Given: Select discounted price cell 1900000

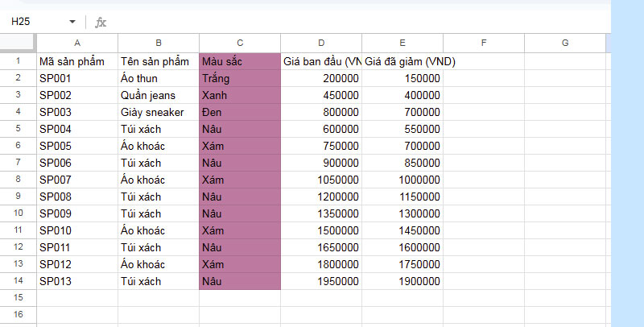Looking at the screenshot, I should 402,281.
